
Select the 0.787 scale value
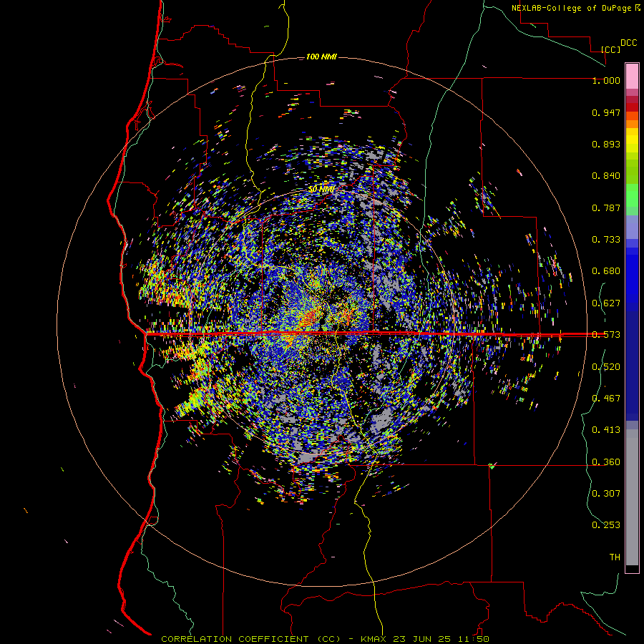[606, 208]
